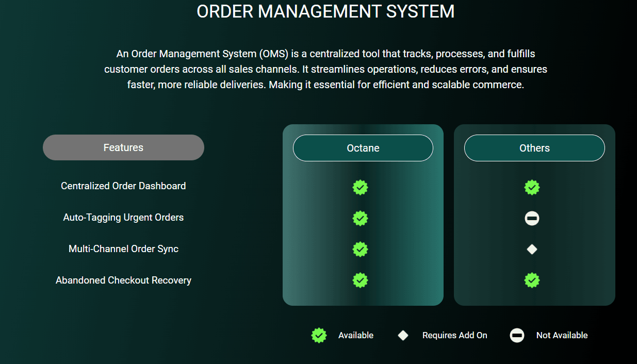Click the Requires Add On legend text
Viewport: 637px width, 364px height.
point(454,336)
